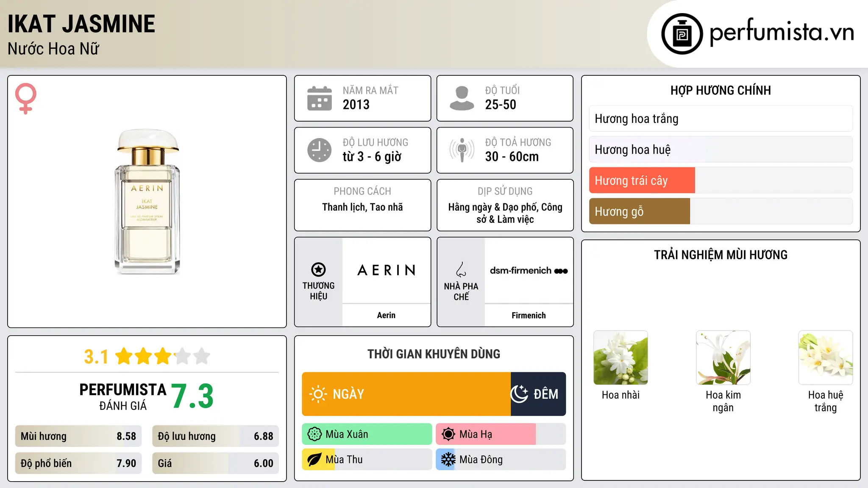
Task: Click the dark Đêm nighttime bar
Action: click(538, 394)
